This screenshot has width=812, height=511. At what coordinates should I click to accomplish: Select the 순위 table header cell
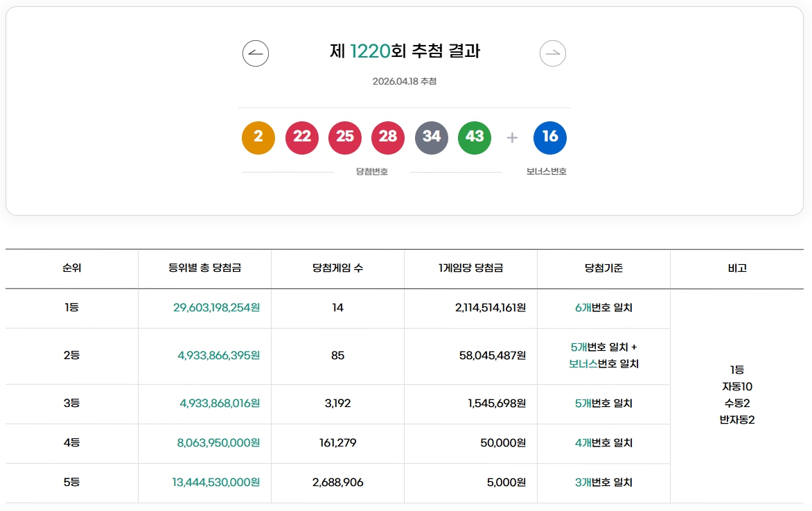point(72,268)
